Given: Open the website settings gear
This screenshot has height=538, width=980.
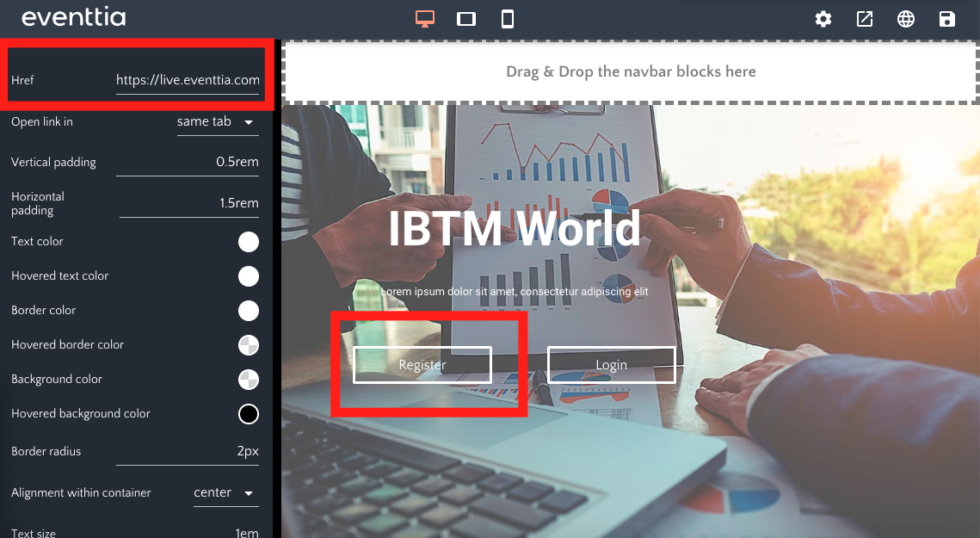Looking at the screenshot, I should point(823,18).
